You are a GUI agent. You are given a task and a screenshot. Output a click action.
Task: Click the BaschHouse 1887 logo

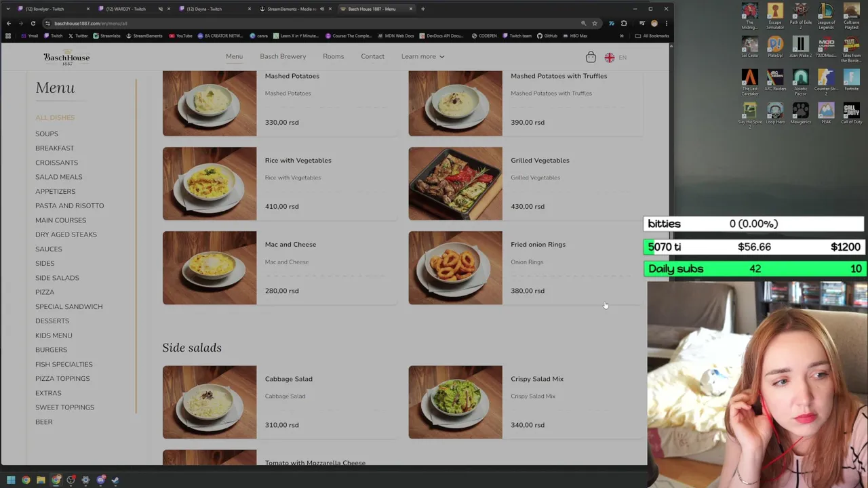(x=66, y=58)
